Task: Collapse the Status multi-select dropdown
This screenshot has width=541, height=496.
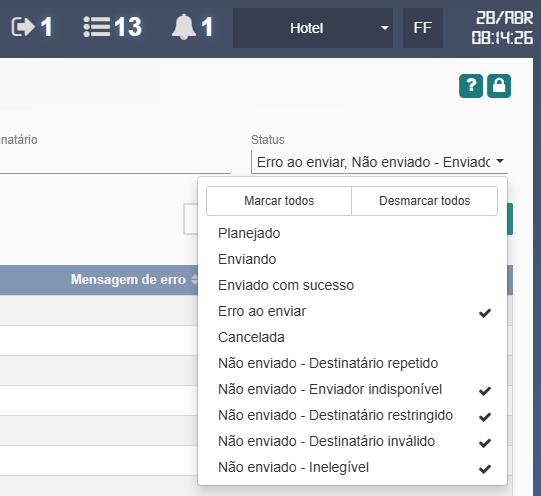Action: coord(380,162)
